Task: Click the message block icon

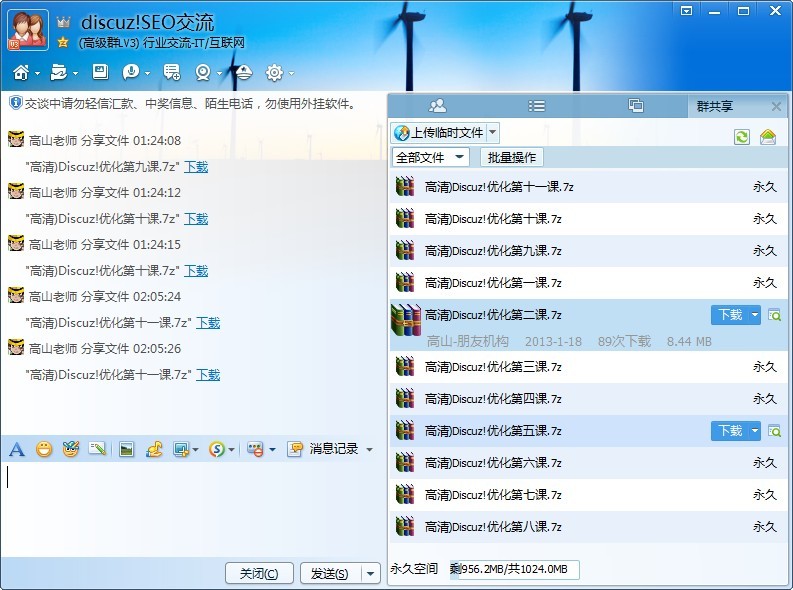Action: click(255, 449)
